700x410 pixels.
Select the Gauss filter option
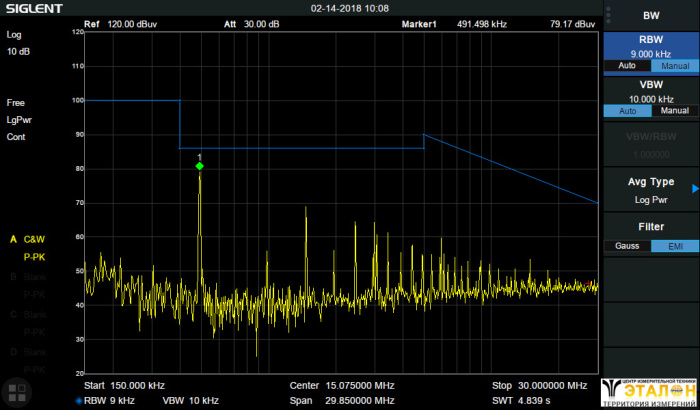coord(627,246)
